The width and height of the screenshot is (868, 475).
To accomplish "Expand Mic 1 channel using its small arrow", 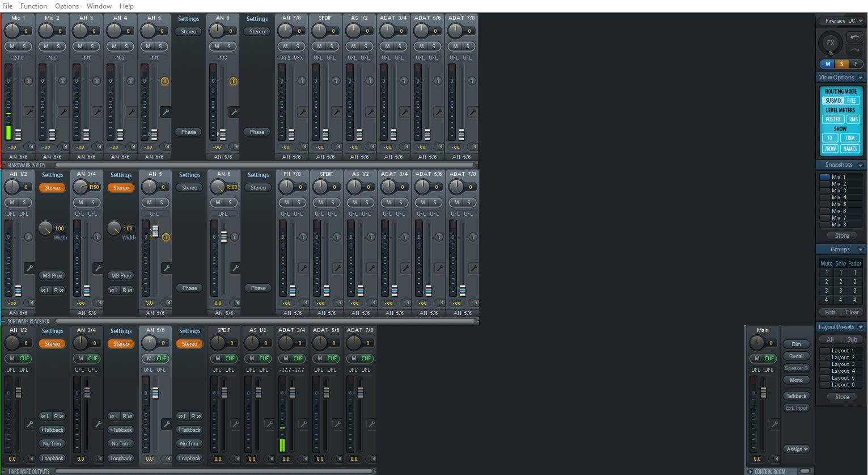I will tap(32, 146).
